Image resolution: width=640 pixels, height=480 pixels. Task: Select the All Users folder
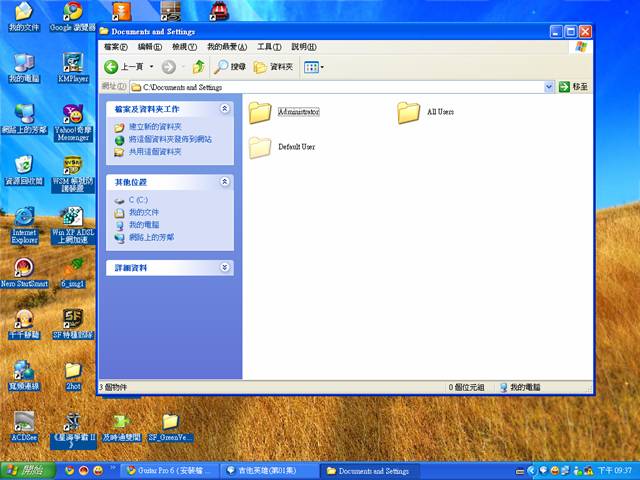[426, 112]
